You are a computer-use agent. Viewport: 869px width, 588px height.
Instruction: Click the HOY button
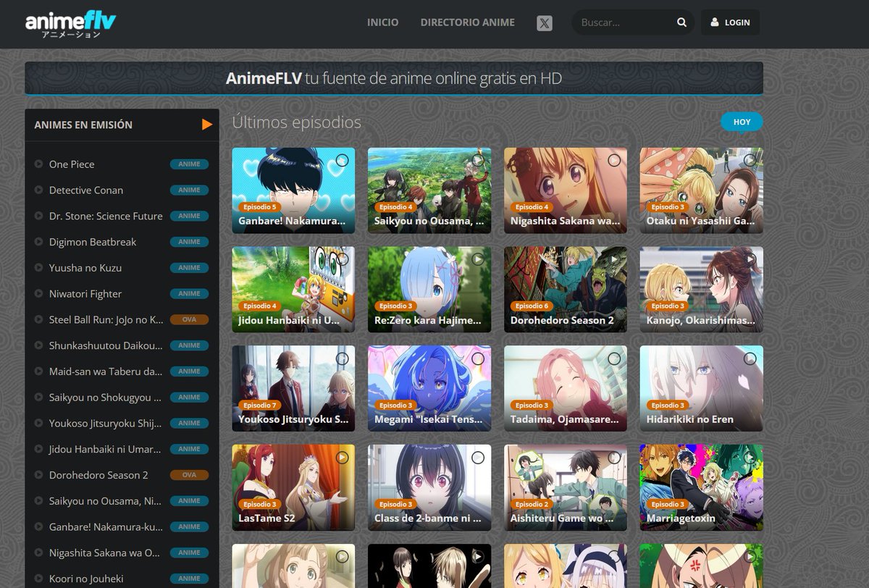click(x=742, y=122)
